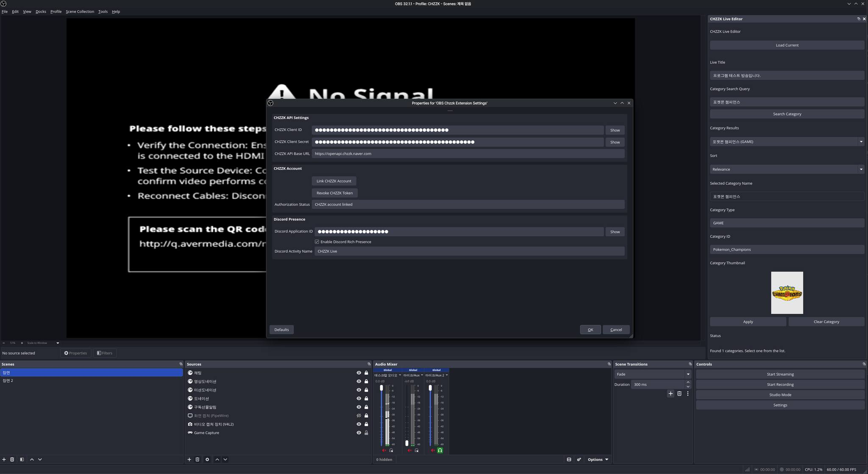The image size is (868, 474).
Task: Open source properties gear in Sources toolbar
Action: 207,460
